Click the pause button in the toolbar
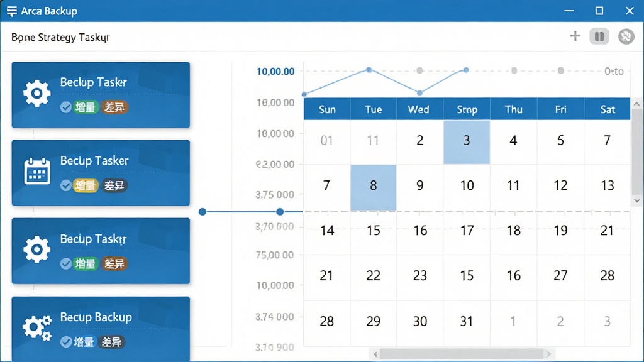Viewport: 644px width, 362px height. point(599,36)
